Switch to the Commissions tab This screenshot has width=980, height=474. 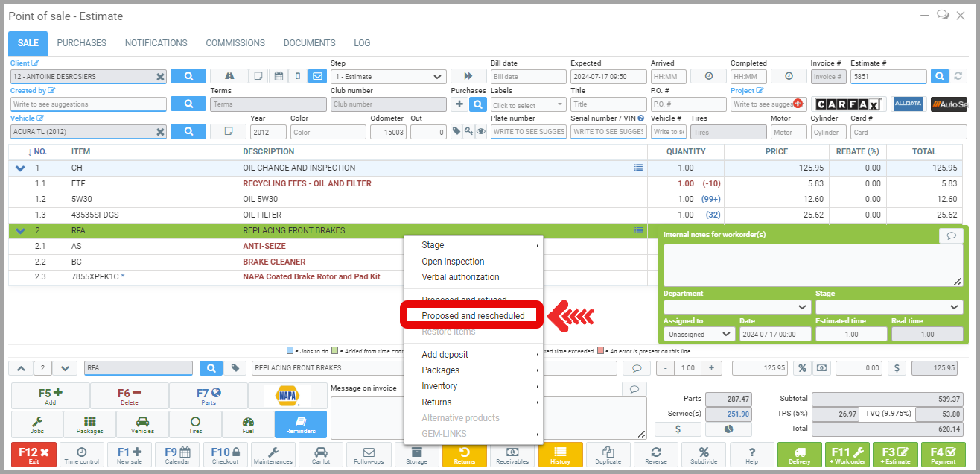click(235, 43)
